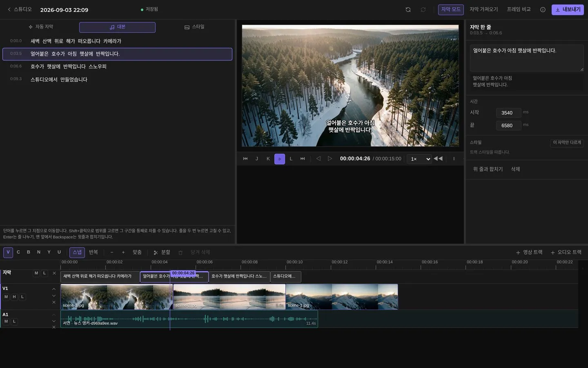Add a track with 영상 트랙 button
588x368 pixels.
click(529, 252)
